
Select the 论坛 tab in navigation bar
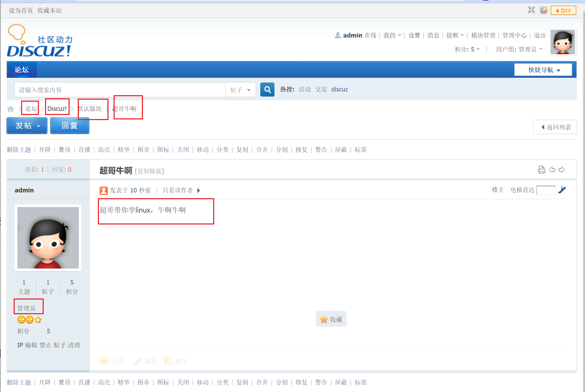pyautogui.click(x=21, y=70)
